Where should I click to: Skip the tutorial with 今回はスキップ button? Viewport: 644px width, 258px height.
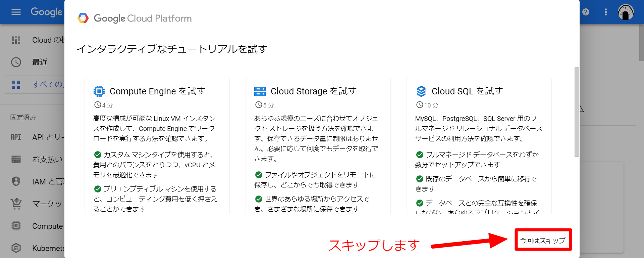point(543,240)
